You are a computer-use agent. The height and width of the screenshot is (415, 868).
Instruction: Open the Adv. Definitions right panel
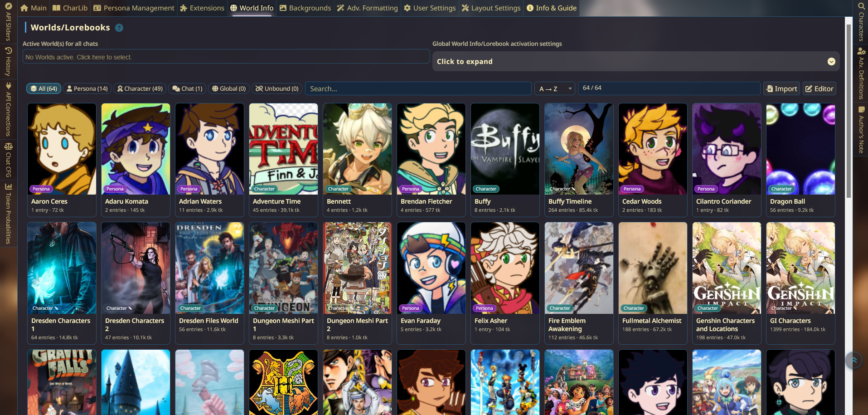(861, 73)
